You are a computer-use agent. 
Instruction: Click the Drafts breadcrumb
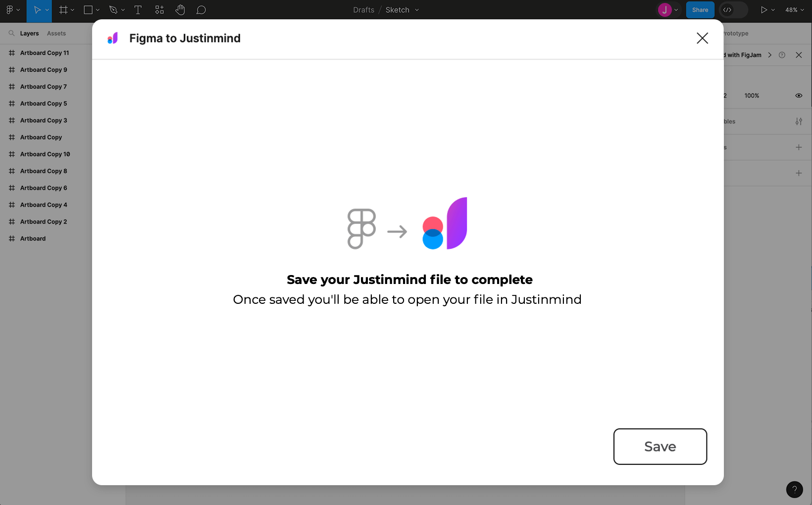(x=363, y=10)
